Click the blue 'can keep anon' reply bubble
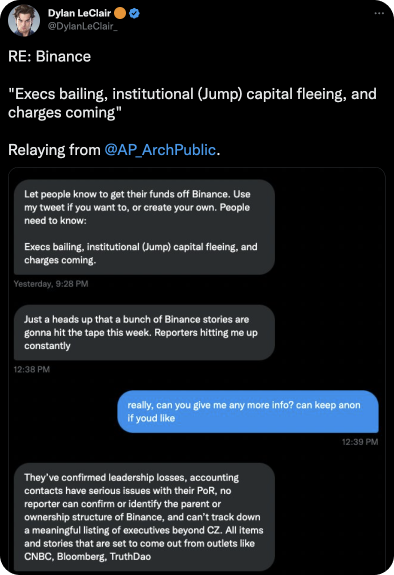394x575 pixels. [x=248, y=411]
